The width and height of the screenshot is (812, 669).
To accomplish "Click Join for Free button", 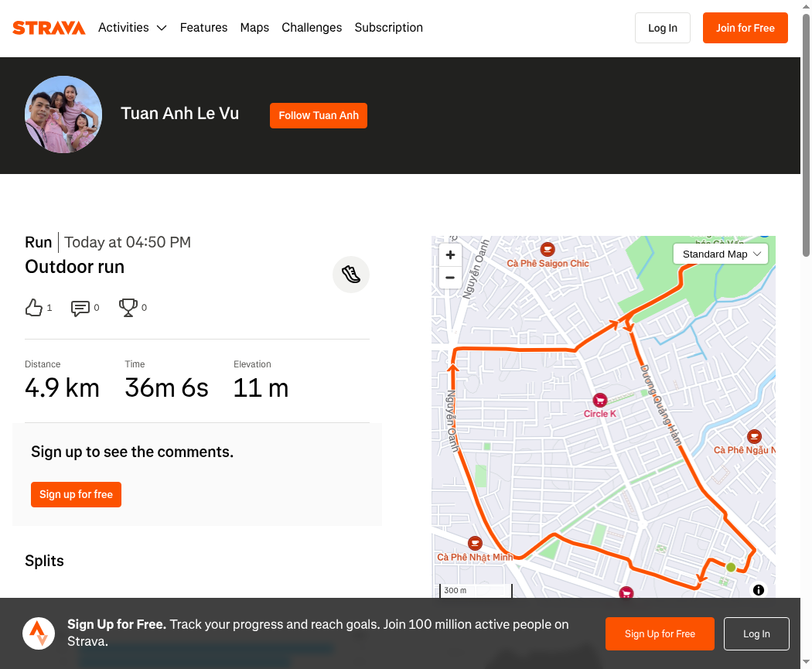I will [745, 28].
